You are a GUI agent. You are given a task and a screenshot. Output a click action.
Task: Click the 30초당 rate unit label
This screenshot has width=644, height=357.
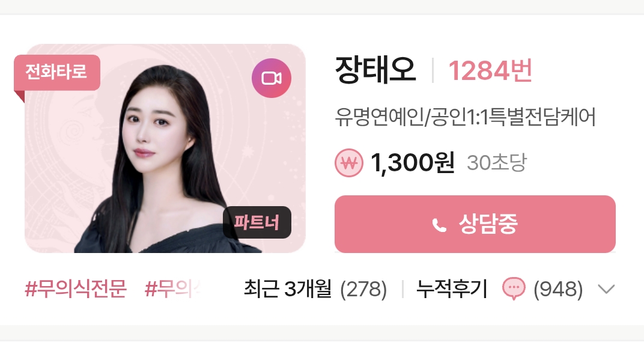pyautogui.click(x=497, y=163)
